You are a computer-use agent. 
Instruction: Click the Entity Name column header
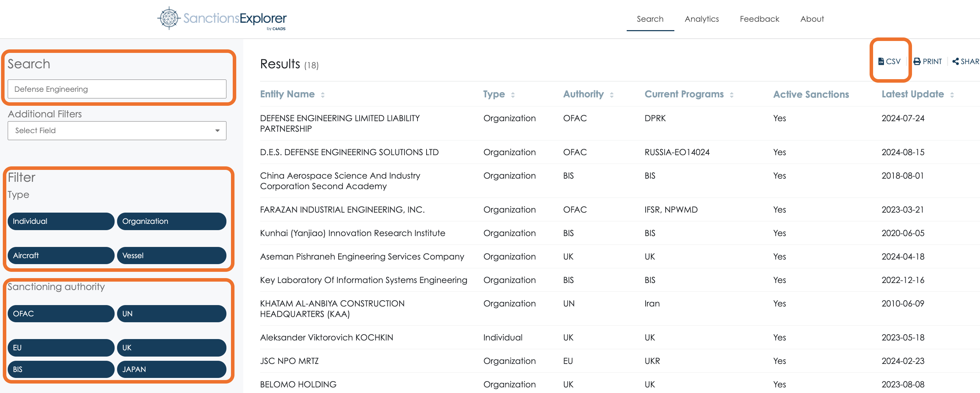(x=287, y=94)
